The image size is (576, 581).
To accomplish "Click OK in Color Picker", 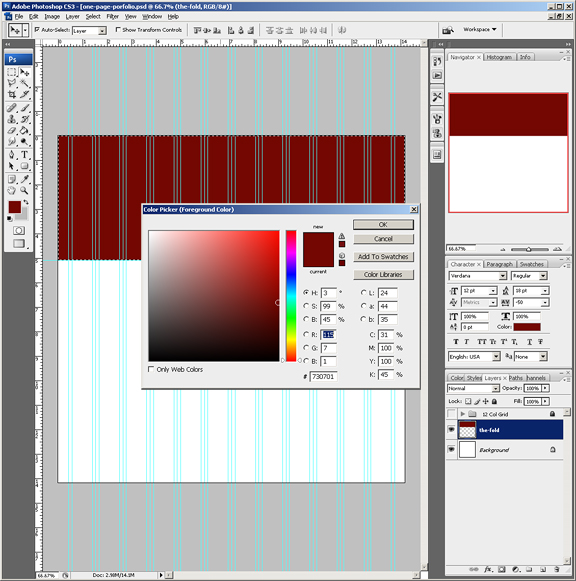I will tap(383, 225).
